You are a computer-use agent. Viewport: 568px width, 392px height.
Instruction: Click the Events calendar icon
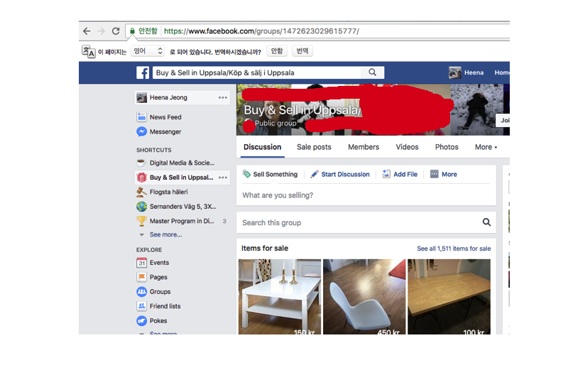[x=141, y=263]
